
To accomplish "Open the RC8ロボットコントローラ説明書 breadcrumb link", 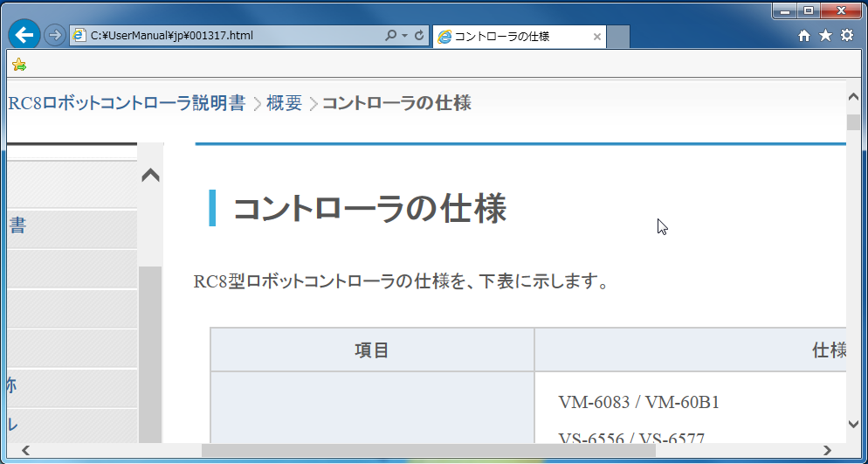I will [127, 103].
